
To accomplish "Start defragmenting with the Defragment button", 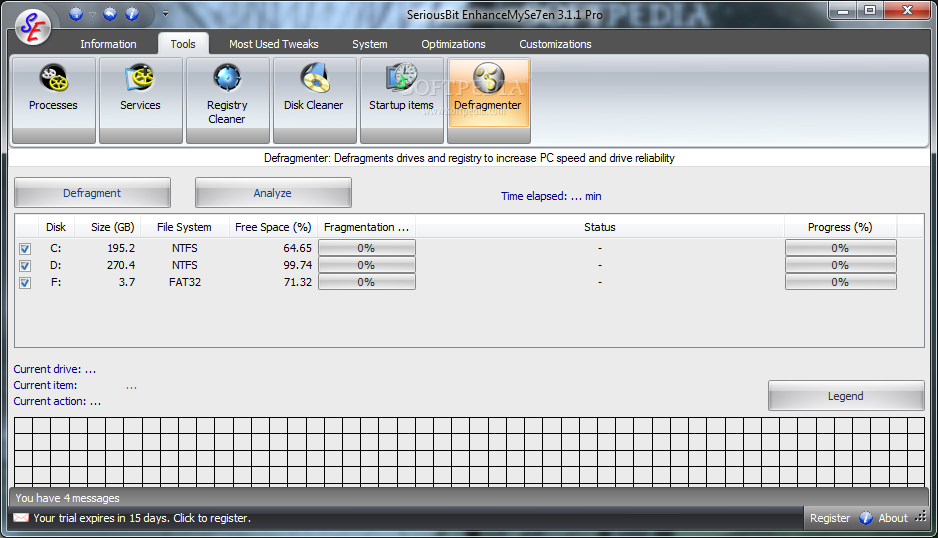I will coord(92,193).
